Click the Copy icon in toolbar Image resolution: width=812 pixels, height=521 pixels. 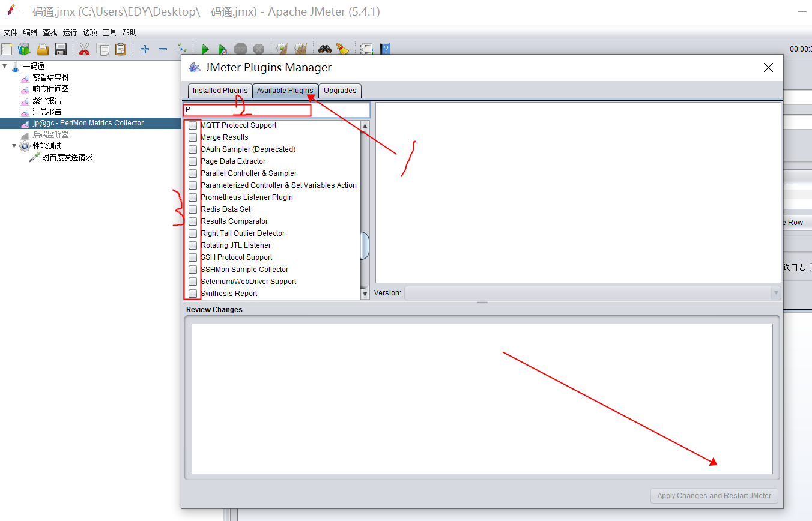103,49
